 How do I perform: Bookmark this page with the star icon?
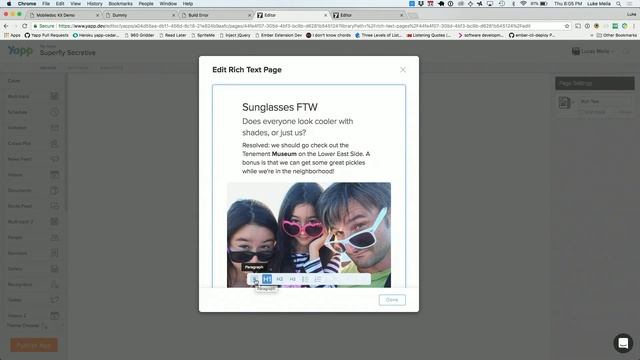pyautogui.click(x=567, y=26)
